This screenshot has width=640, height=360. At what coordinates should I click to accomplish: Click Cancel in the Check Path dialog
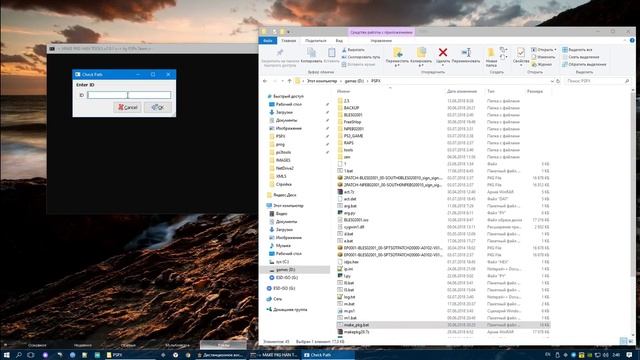click(x=127, y=107)
